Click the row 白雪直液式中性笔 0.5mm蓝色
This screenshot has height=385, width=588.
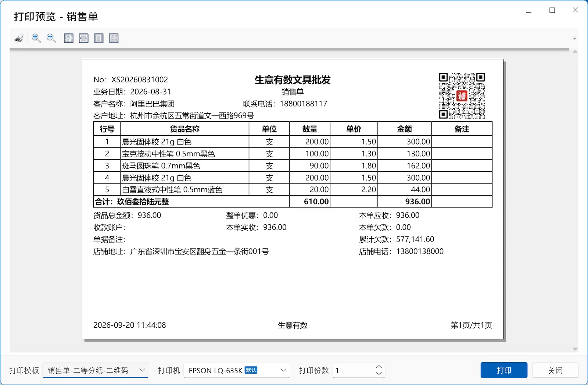click(x=293, y=190)
